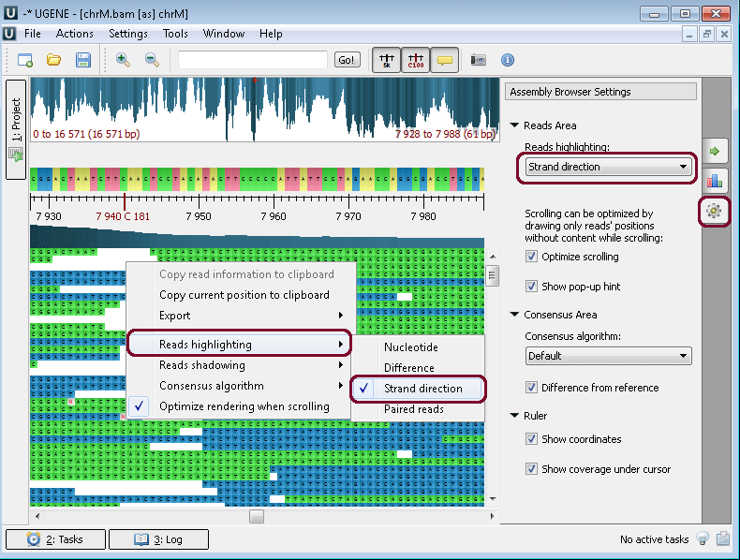Image resolution: width=740 pixels, height=560 pixels.
Task: Select Nucleotide highlighting option
Action: [418, 347]
